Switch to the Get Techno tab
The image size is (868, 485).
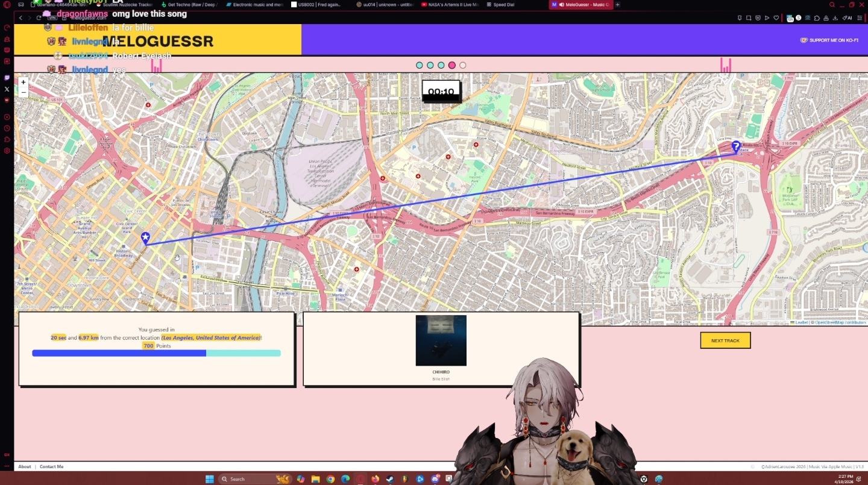189,5
